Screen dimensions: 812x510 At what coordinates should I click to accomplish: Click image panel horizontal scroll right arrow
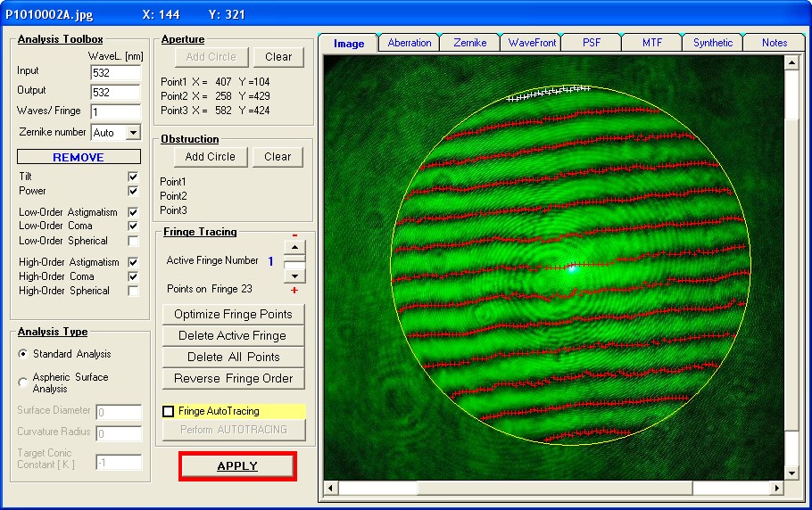click(777, 487)
